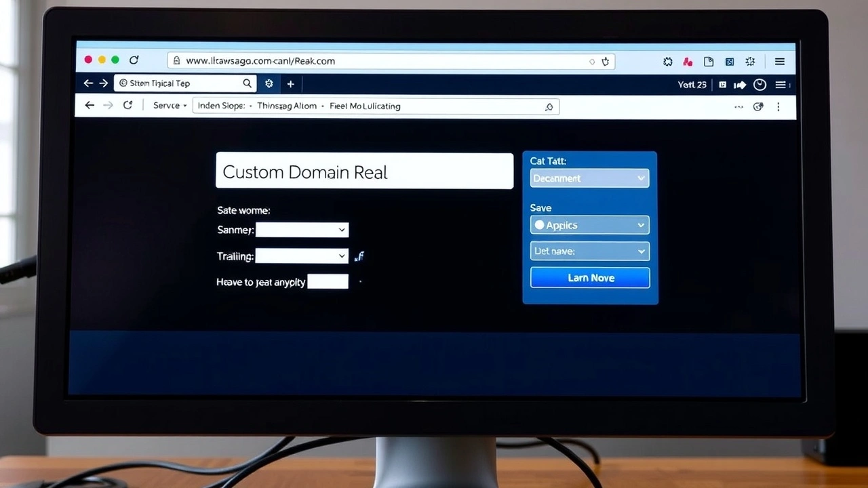Click the share arrow icon in dark bar

740,85
